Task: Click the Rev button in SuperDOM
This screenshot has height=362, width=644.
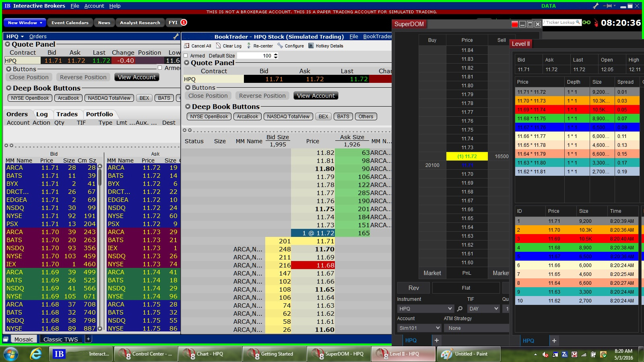Action: point(414,288)
